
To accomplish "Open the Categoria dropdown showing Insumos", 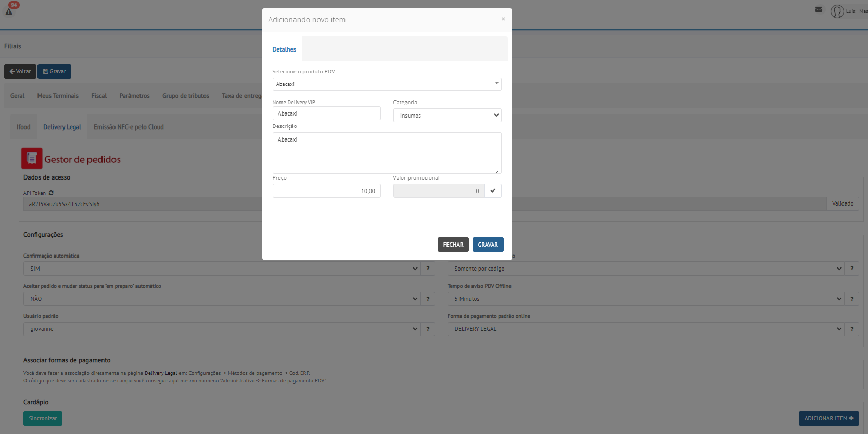I will pos(447,116).
